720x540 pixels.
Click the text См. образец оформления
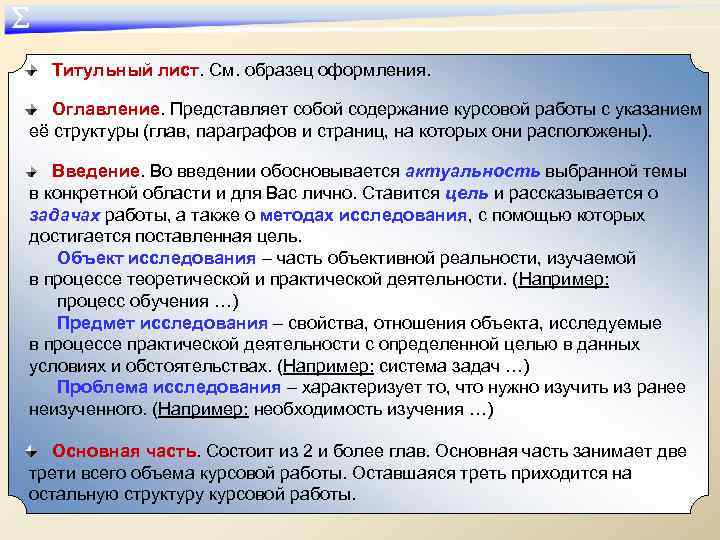[x=320, y=70]
